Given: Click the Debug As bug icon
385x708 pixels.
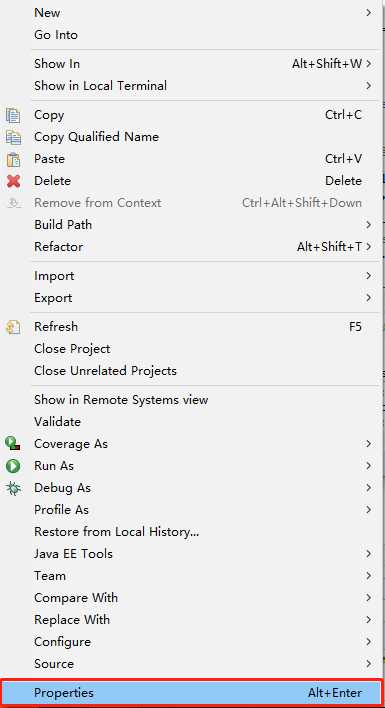Looking at the screenshot, I should [13, 488].
